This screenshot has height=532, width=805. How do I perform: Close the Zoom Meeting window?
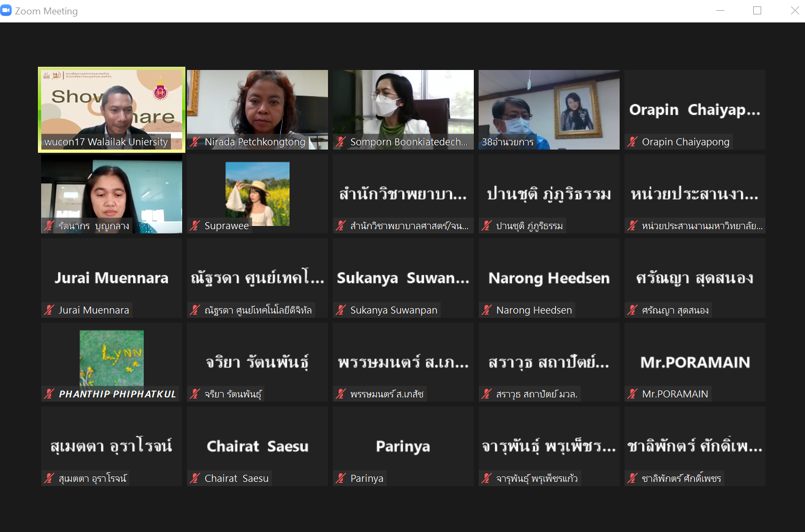pos(794,11)
